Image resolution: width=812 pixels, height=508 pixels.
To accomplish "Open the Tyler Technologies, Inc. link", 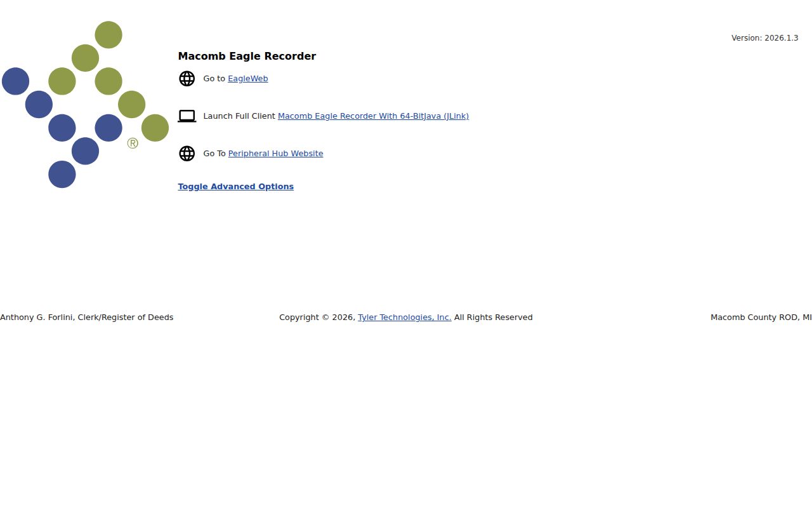I will (404, 317).
